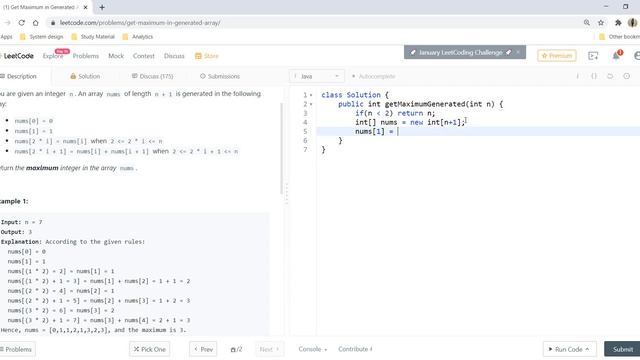Open the browser zoom magnifier icon
The width and height of the screenshot is (640, 360).
[587, 23]
